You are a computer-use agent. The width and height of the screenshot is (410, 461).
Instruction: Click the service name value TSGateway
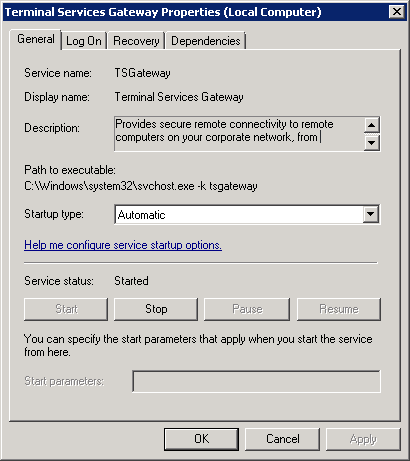pyautogui.click(x=143, y=73)
